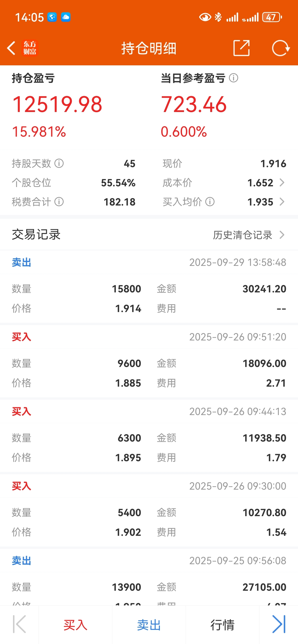The width and height of the screenshot is (298, 644).
Task: Open the 行情 tab in the bottom bar
Action: pyautogui.click(x=222, y=625)
